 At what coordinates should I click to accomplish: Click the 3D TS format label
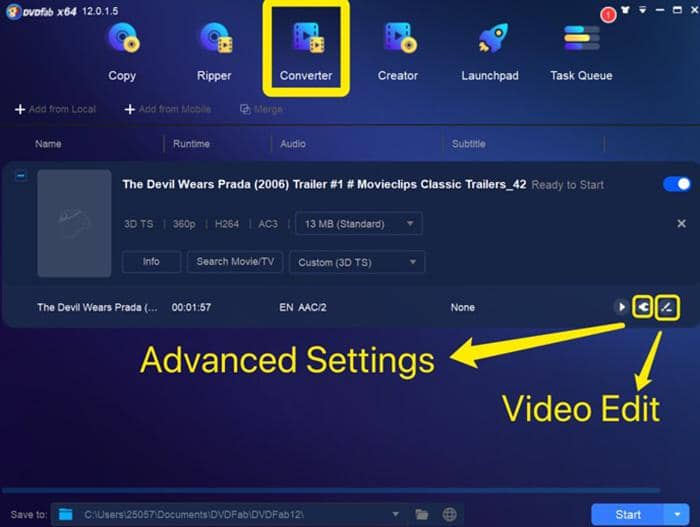point(138,224)
